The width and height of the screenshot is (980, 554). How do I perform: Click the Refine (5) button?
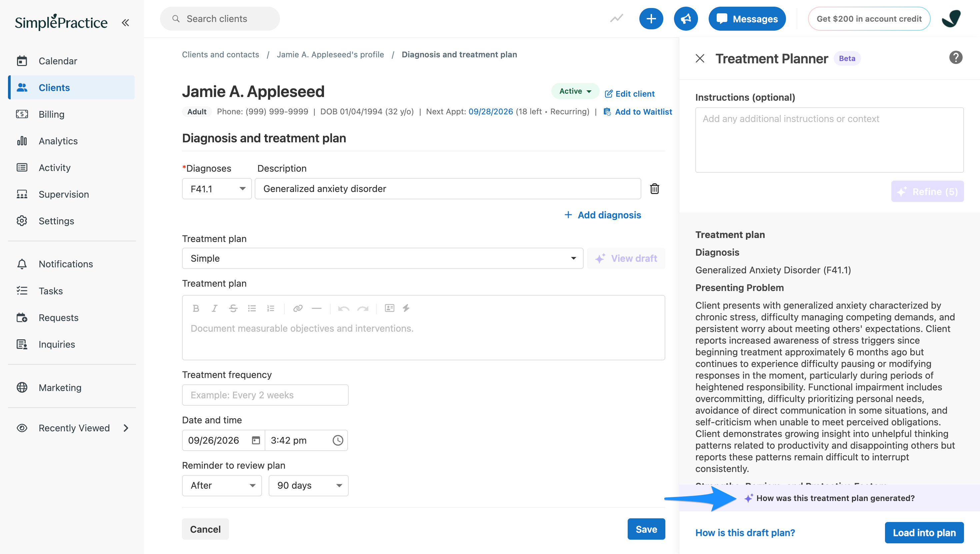(x=927, y=191)
